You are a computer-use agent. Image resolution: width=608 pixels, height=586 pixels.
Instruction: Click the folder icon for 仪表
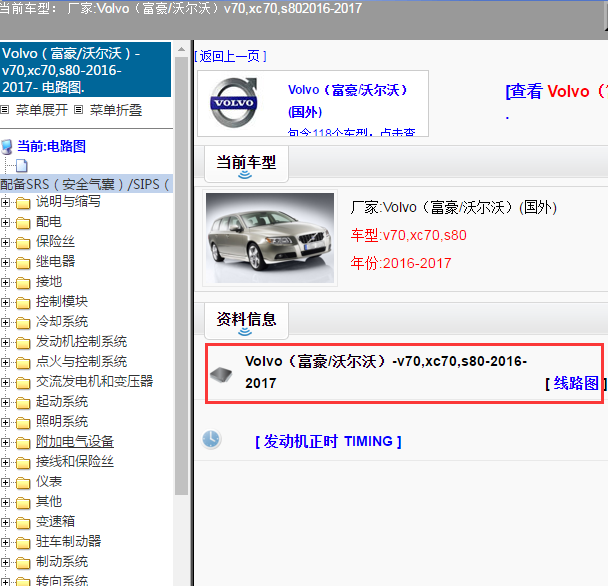click(x=23, y=483)
